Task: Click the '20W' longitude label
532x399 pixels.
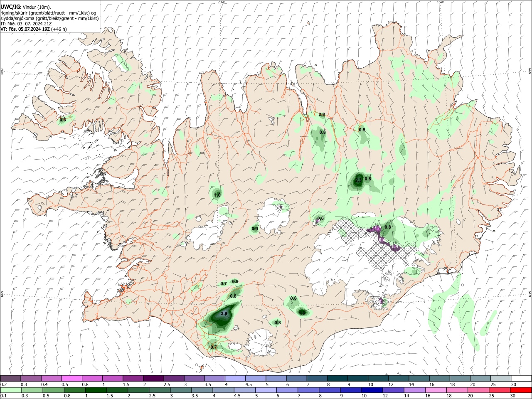Action: click(x=221, y=2)
